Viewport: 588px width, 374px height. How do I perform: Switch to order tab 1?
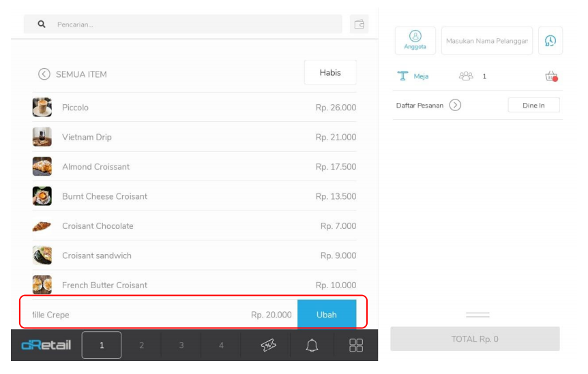click(102, 345)
